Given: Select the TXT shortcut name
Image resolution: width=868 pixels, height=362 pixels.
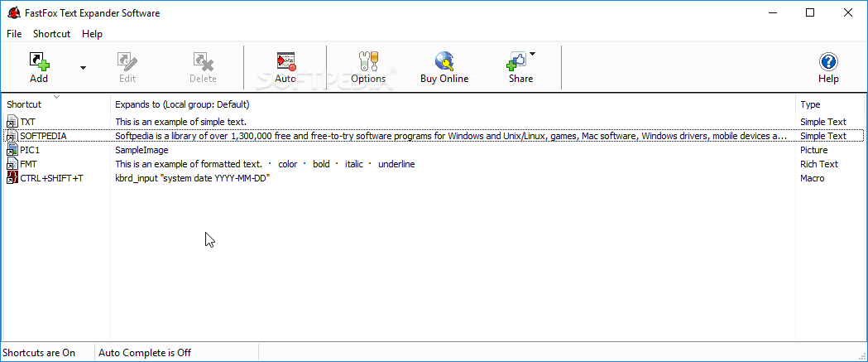Looking at the screenshot, I should (x=27, y=122).
